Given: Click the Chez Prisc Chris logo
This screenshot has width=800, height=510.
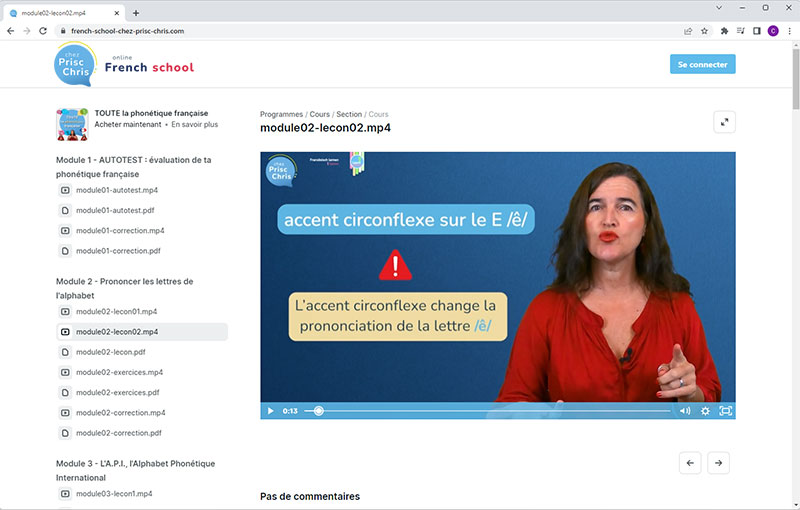Looking at the screenshot, I should coord(75,63).
